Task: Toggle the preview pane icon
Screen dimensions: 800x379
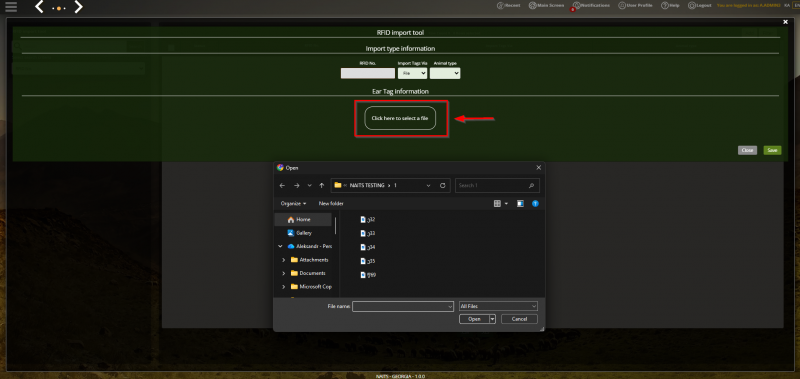Action: (520, 204)
